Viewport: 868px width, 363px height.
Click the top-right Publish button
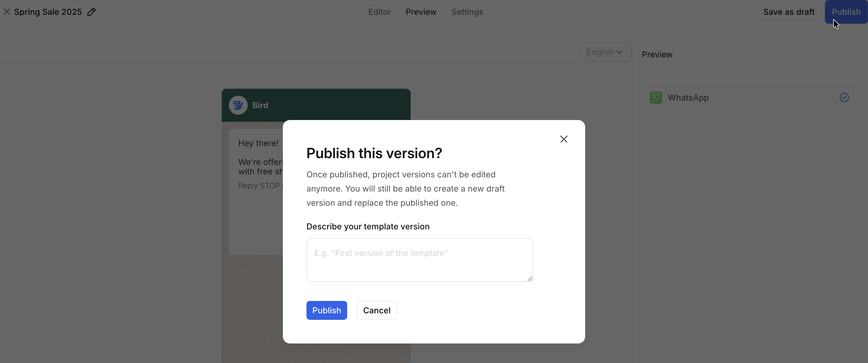pos(846,12)
